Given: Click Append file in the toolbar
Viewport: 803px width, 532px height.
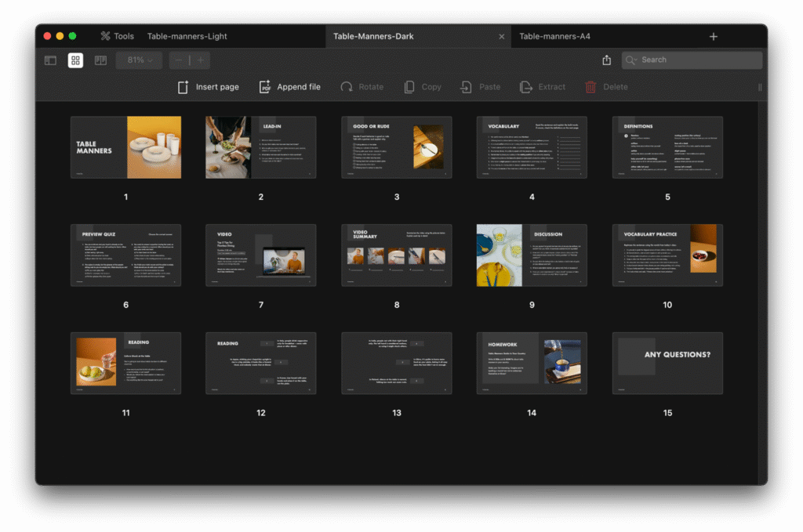Looking at the screenshot, I should 290,87.
